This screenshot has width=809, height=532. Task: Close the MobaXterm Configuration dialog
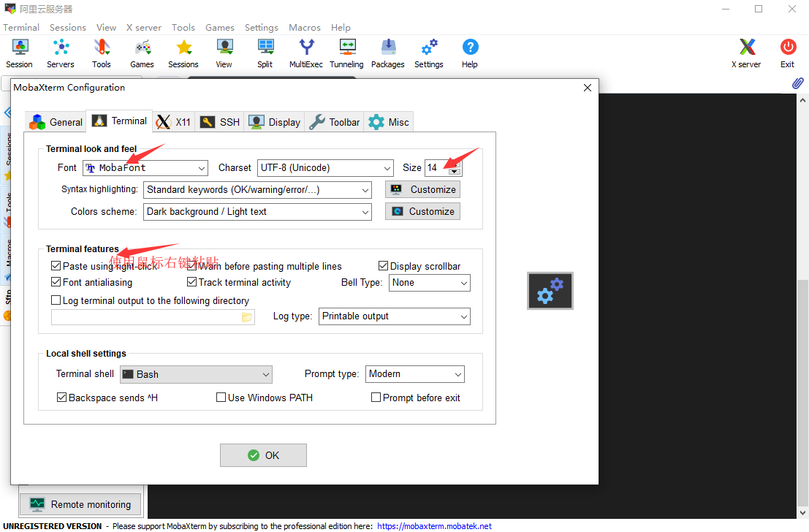point(587,88)
